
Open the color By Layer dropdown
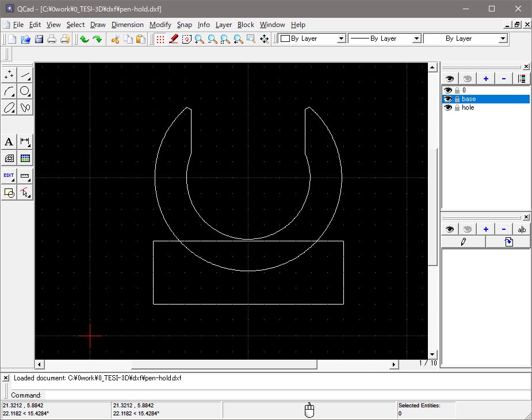pyautogui.click(x=312, y=38)
